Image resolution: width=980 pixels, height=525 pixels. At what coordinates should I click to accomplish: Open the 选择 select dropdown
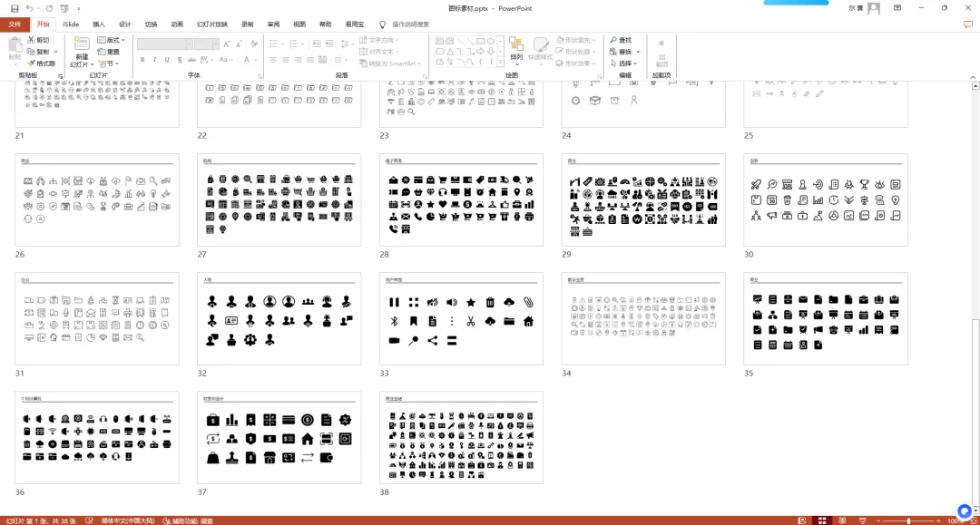coord(623,63)
